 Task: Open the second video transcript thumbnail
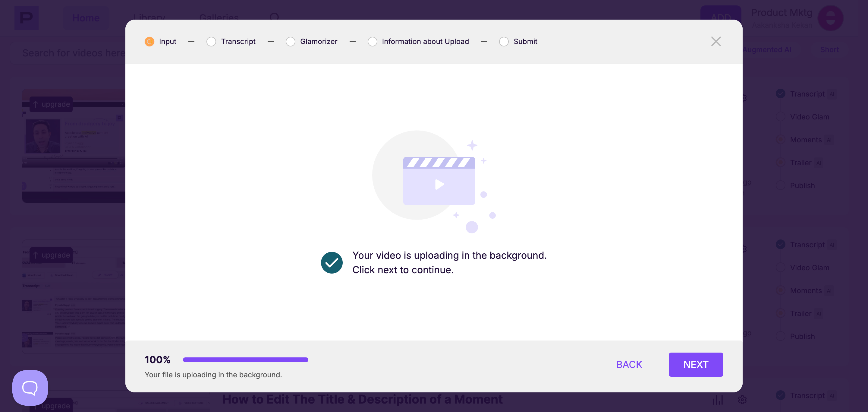74,297
